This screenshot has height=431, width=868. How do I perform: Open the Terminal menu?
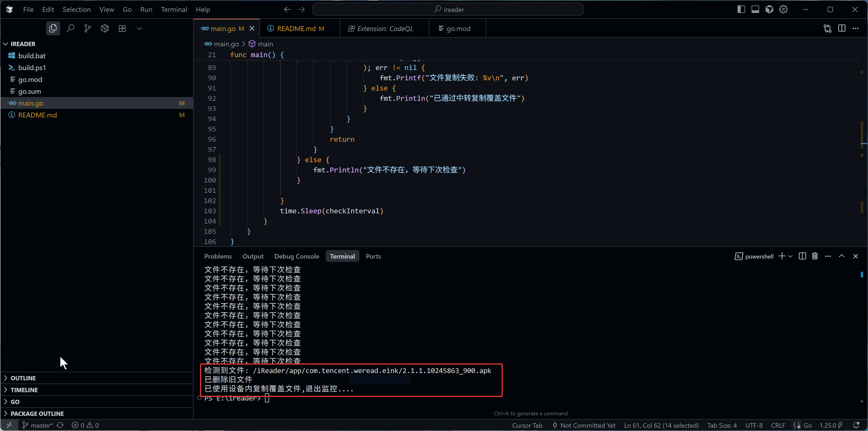[174, 10]
